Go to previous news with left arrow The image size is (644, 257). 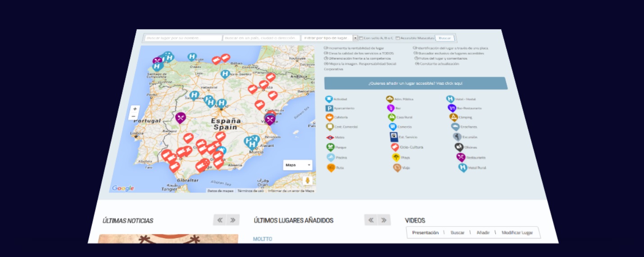pyautogui.click(x=220, y=220)
